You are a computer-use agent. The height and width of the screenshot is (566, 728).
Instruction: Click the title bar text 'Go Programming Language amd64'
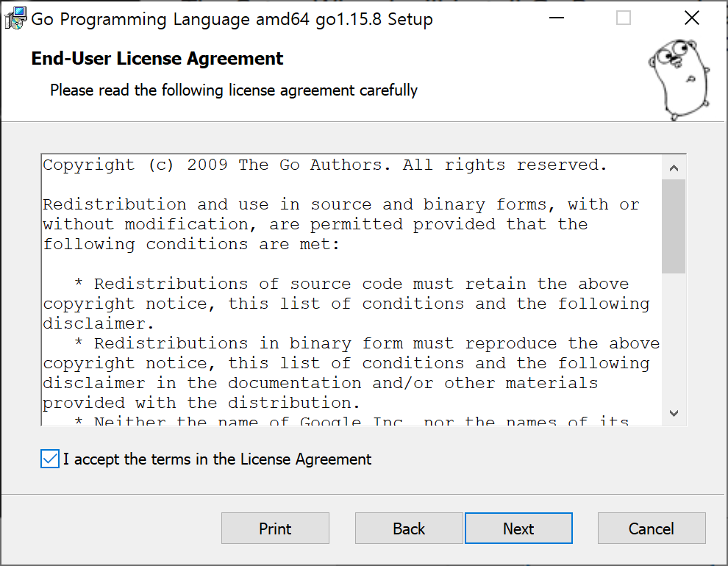click(170, 20)
